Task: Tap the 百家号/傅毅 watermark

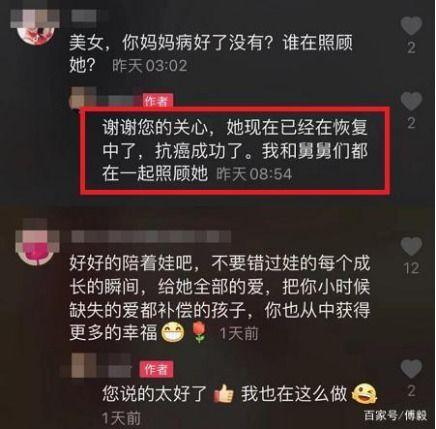Action: click(x=395, y=415)
